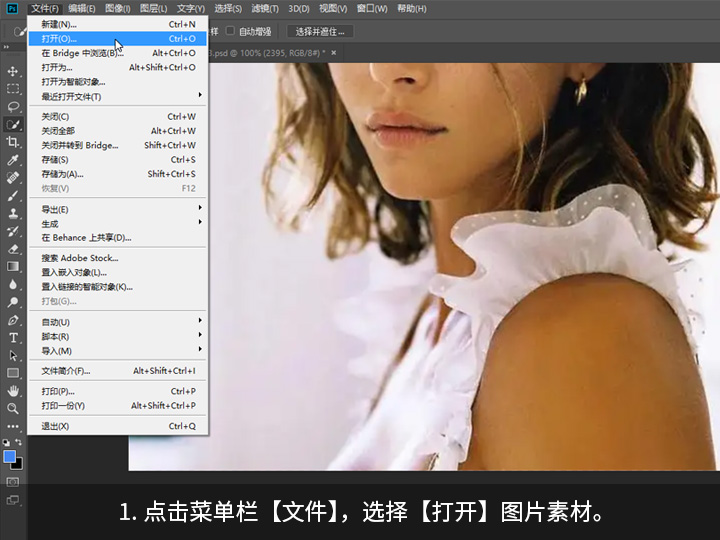Select the Move tool

click(13, 72)
